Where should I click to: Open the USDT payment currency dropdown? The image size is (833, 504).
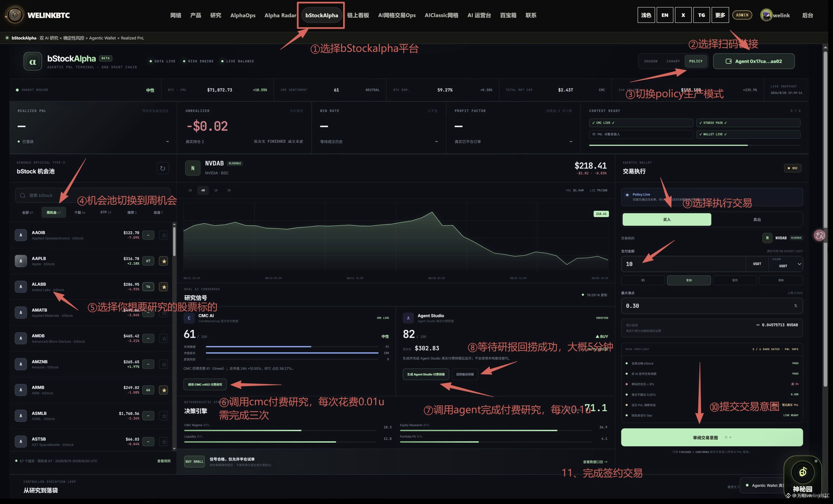(x=786, y=264)
